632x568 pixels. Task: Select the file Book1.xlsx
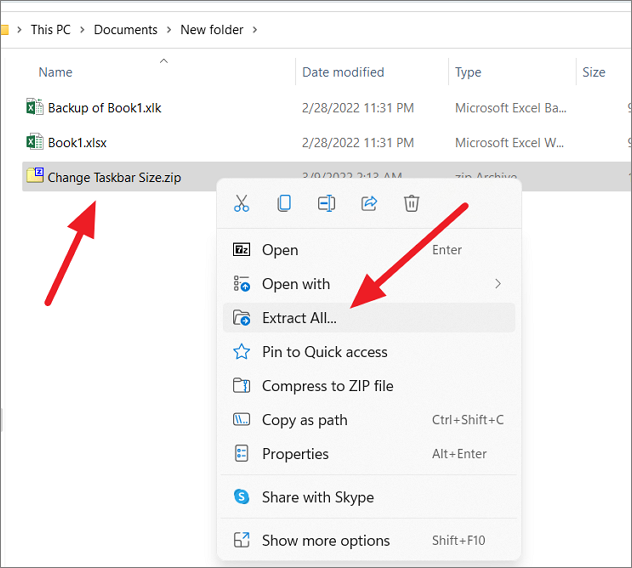(77, 143)
